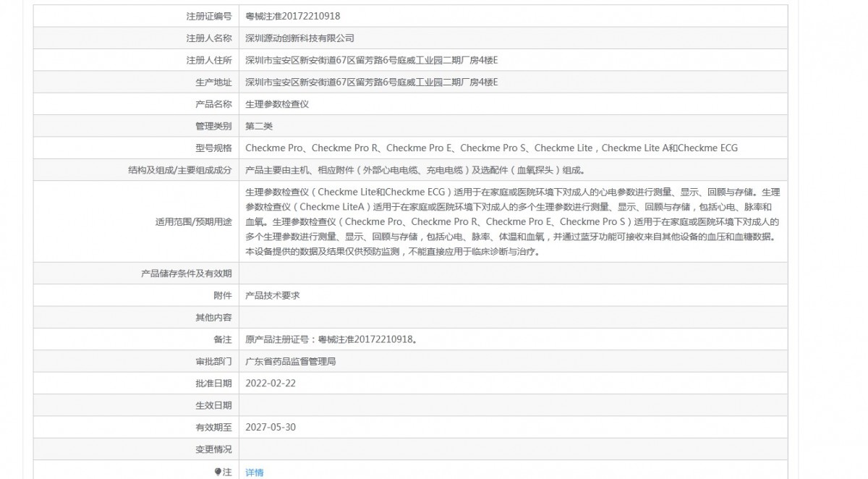
Task: Click the 备注 remark with original registration number
Action: click(331, 339)
